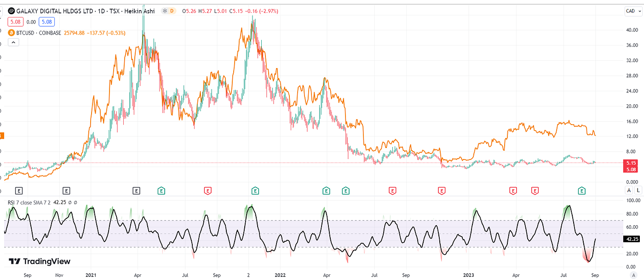Open the red earnings marker between Jul and Sep 2021
This screenshot has width=644, height=279.
[207, 190]
